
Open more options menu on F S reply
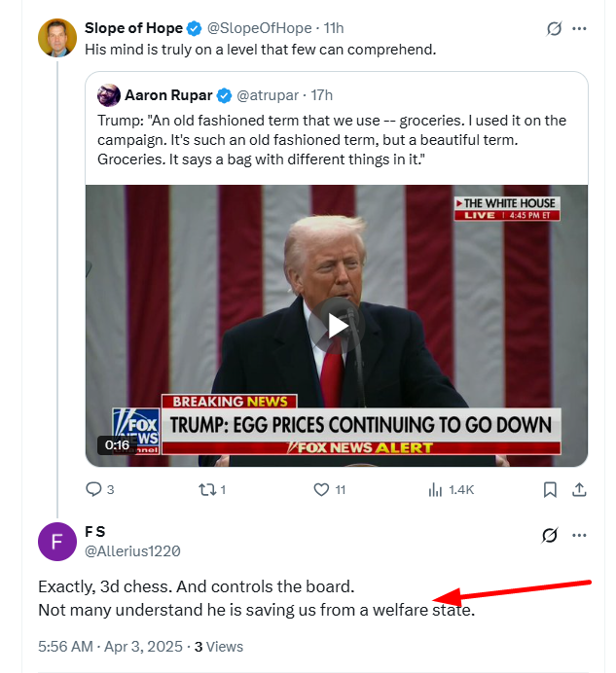click(580, 534)
